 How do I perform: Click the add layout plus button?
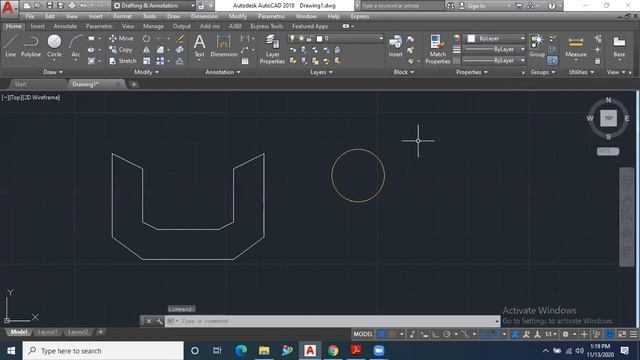(100, 332)
